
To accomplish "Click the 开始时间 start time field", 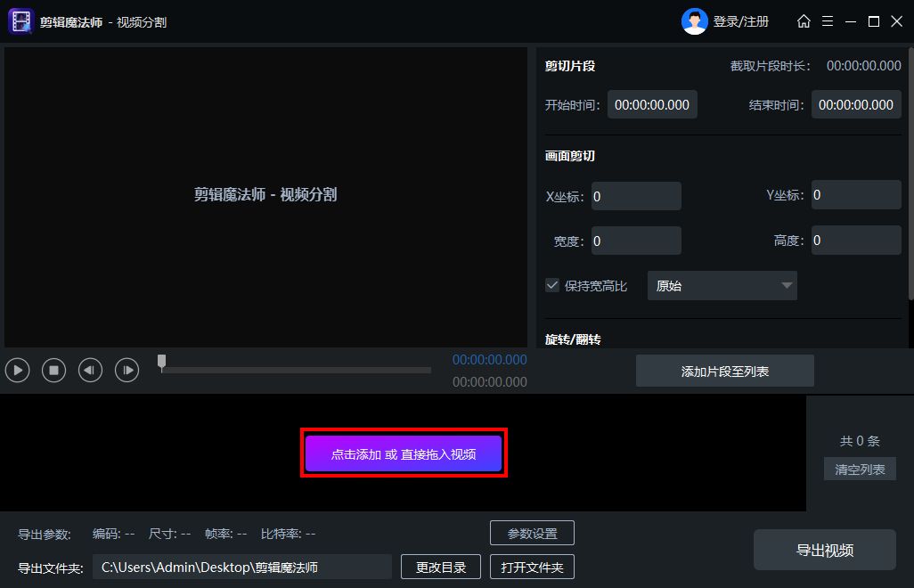I will pos(652,105).
